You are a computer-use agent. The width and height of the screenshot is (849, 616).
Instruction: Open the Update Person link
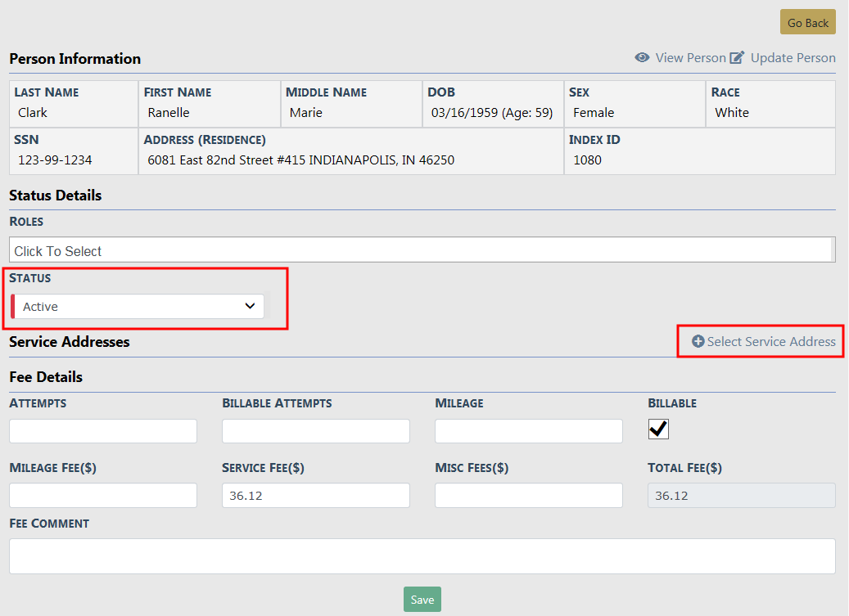coord(793,58)
